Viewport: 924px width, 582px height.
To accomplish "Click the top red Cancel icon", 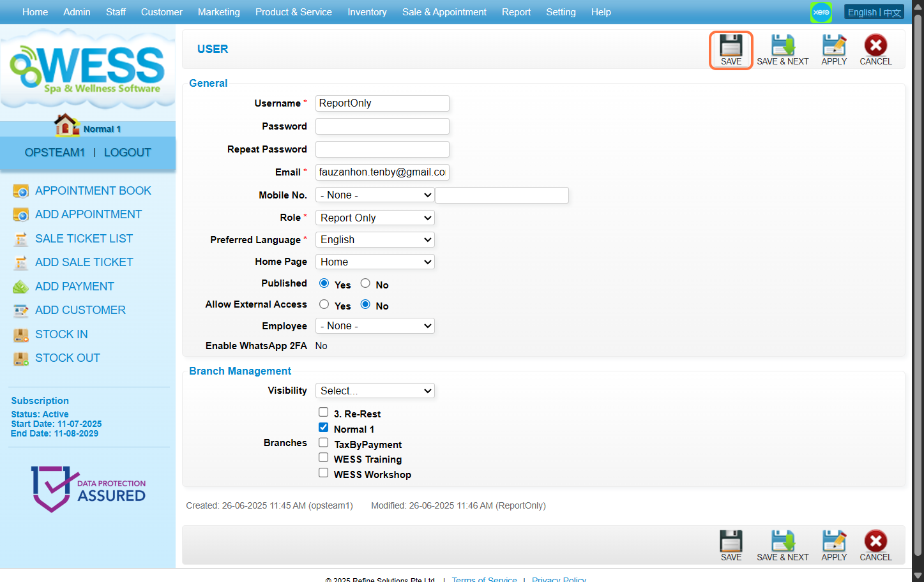I will (875, 46).
